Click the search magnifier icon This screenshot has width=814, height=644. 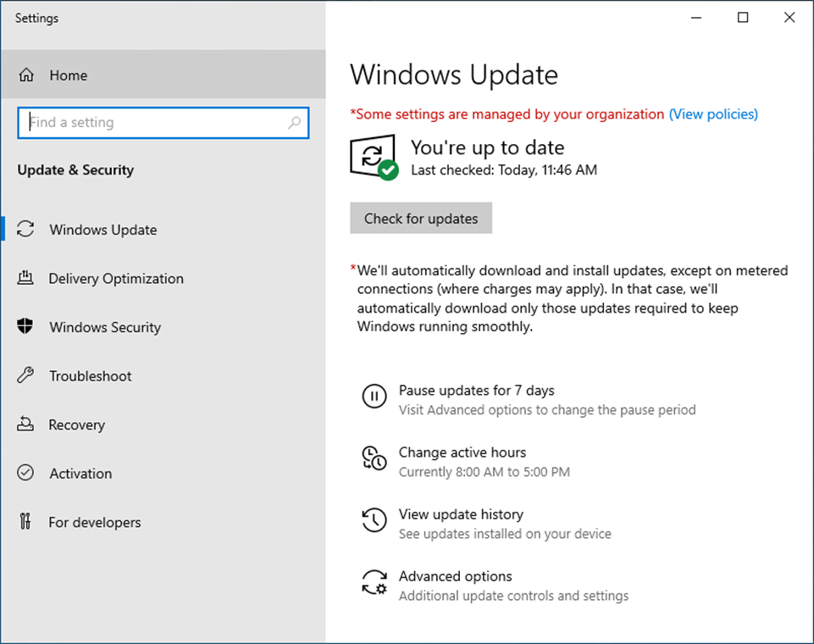[x=295, y=123]
